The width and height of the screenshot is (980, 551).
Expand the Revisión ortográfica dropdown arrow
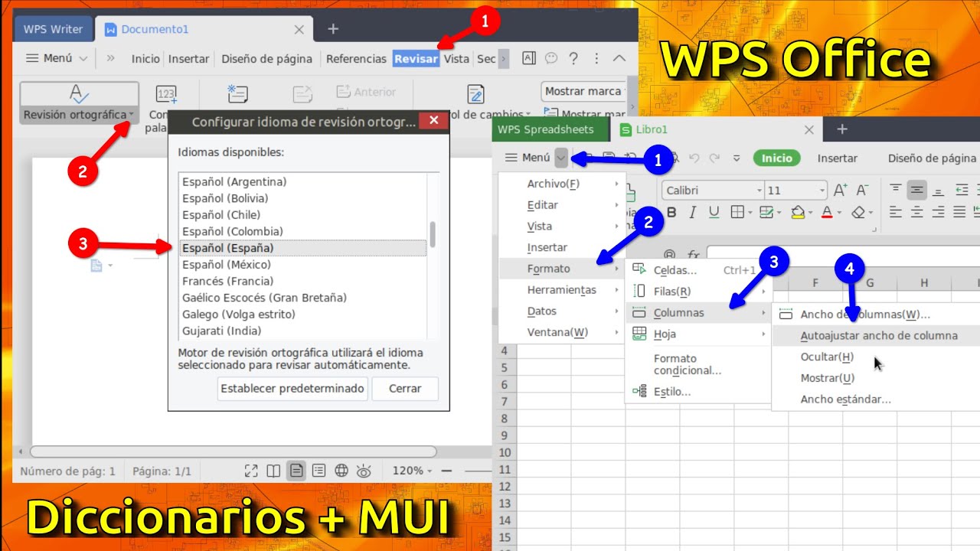tap(131, 115)
